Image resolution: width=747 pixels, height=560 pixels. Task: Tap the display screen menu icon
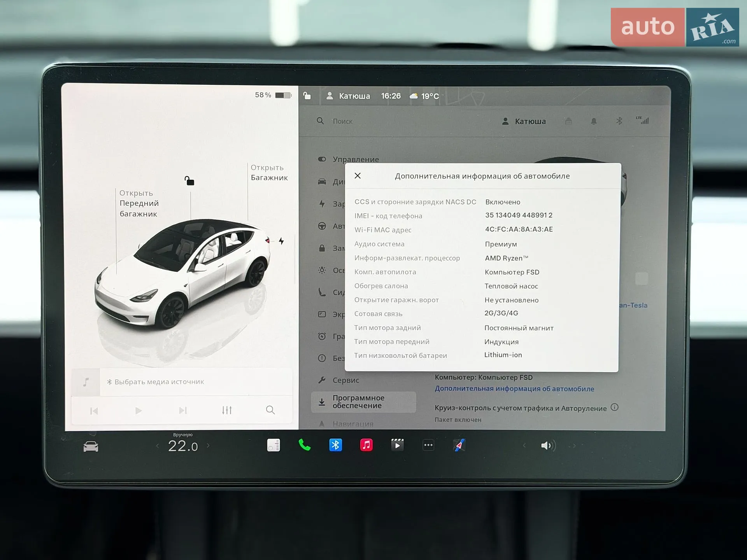point(322,314)
